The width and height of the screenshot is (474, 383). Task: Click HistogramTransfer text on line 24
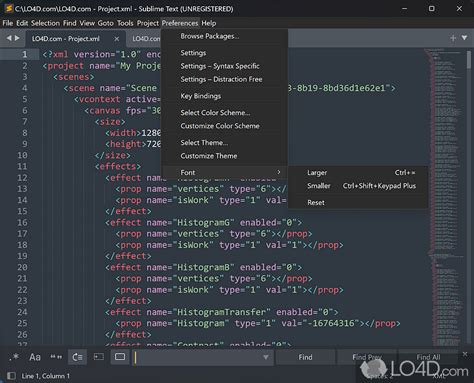point(221,312)
